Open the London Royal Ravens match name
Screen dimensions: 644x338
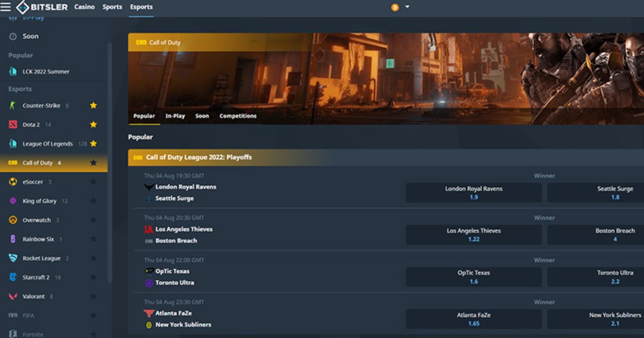186,187
